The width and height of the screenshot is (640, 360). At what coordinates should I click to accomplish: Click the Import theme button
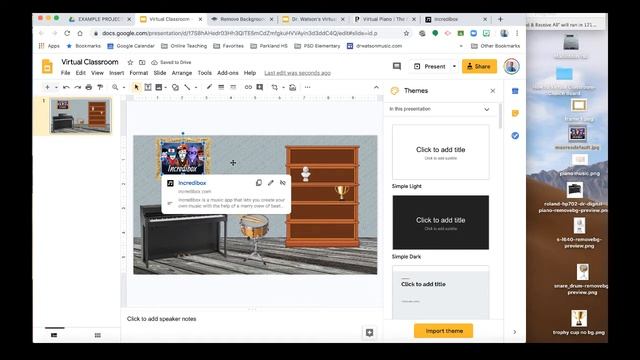(x=444, y=331)
